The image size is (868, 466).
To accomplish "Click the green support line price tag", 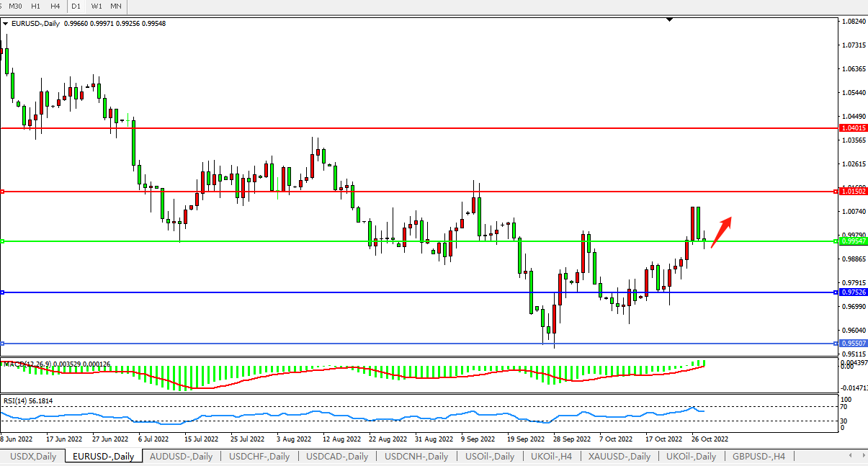I will [854, 241].
